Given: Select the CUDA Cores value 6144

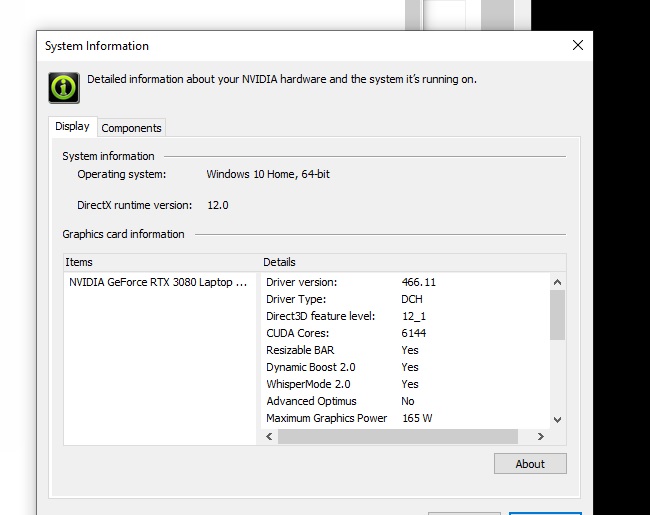Looking at the screenshot, I should [413, 333].
